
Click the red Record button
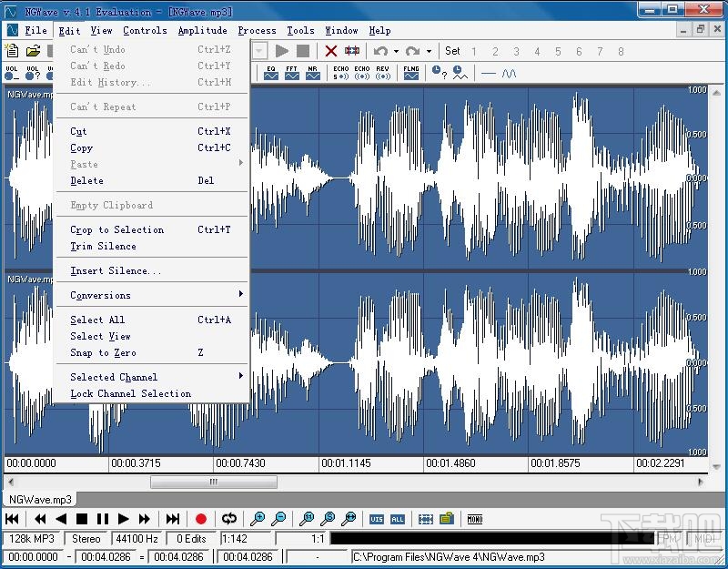201,519
